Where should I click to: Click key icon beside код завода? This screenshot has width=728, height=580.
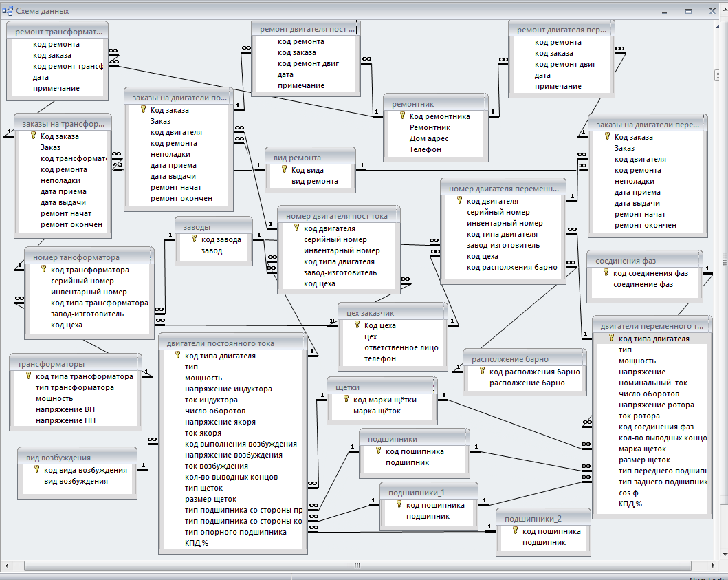[x=195, y=239]
